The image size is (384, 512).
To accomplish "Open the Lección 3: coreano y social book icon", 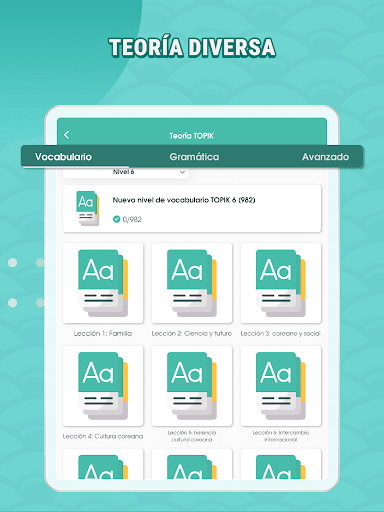I will click(x=281, y=283).
